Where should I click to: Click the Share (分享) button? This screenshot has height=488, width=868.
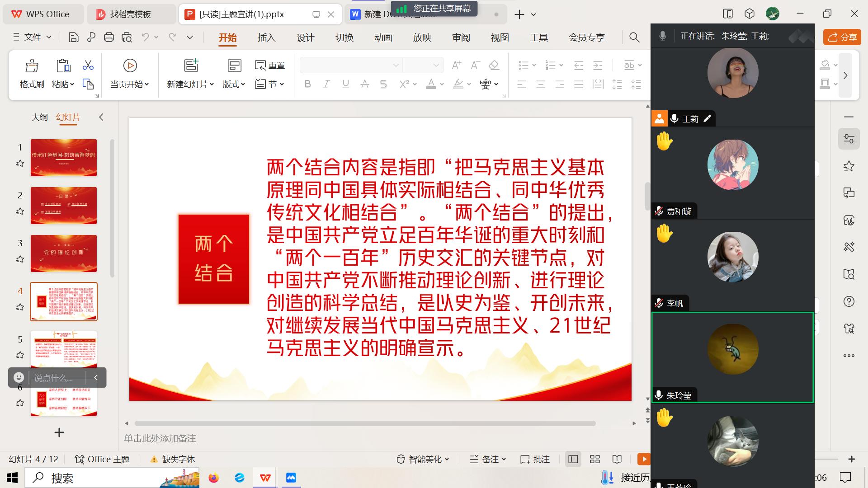(x=843, y=37)
